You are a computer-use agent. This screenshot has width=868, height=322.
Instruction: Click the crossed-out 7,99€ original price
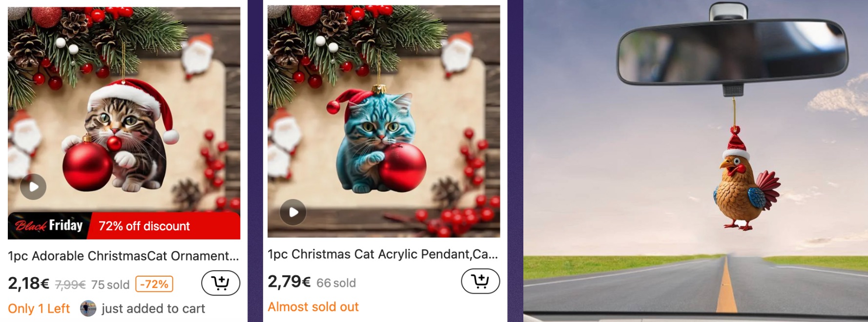70,284
